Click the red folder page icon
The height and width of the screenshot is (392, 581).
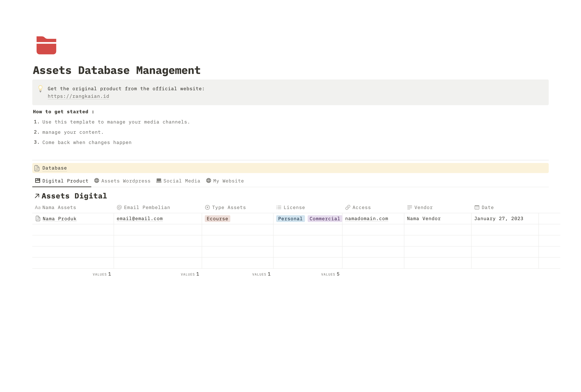pos(46,45)
